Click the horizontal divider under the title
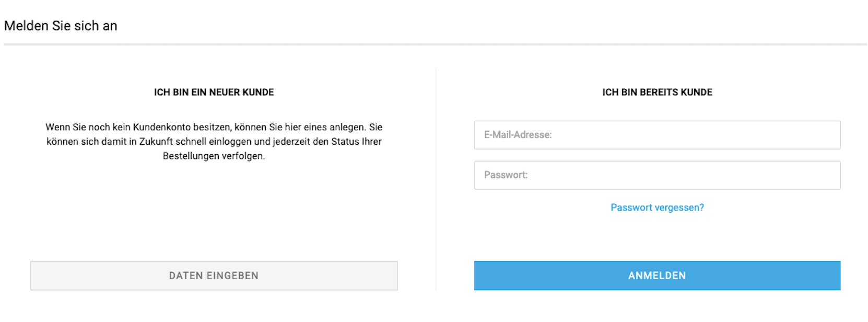 (x=435, y=44)
